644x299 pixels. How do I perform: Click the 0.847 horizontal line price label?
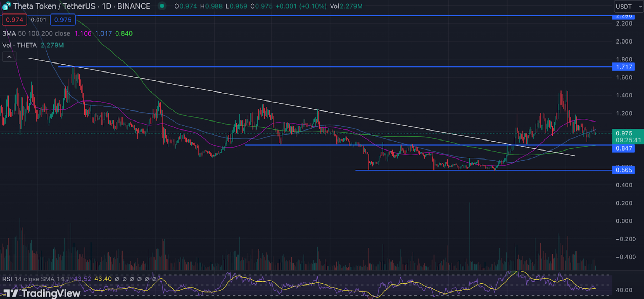click(x=623, y=148)
